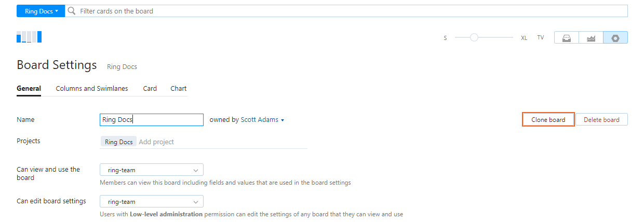Click the magnifier search icon
644x222 pixels.
72,11
